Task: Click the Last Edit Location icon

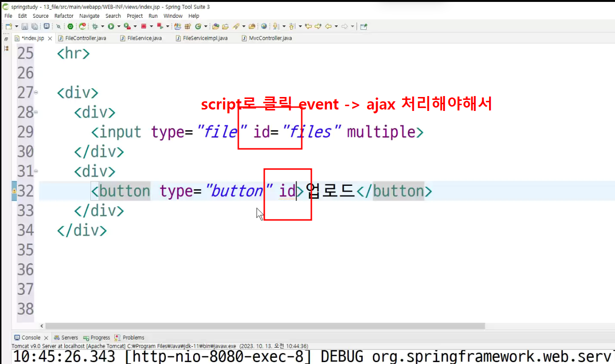Action: pos(308,26)
